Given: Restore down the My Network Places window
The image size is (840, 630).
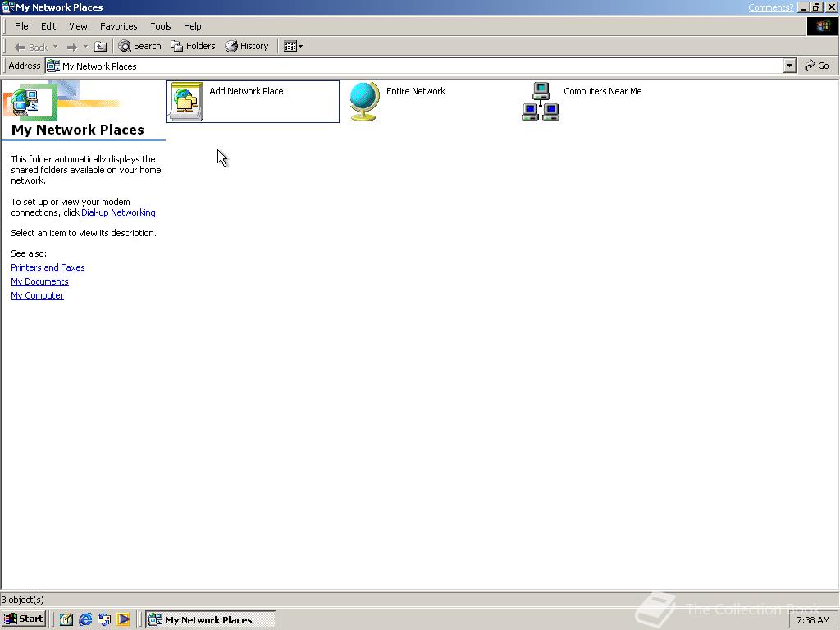Looking at the screenshot, I should [816, 7].
